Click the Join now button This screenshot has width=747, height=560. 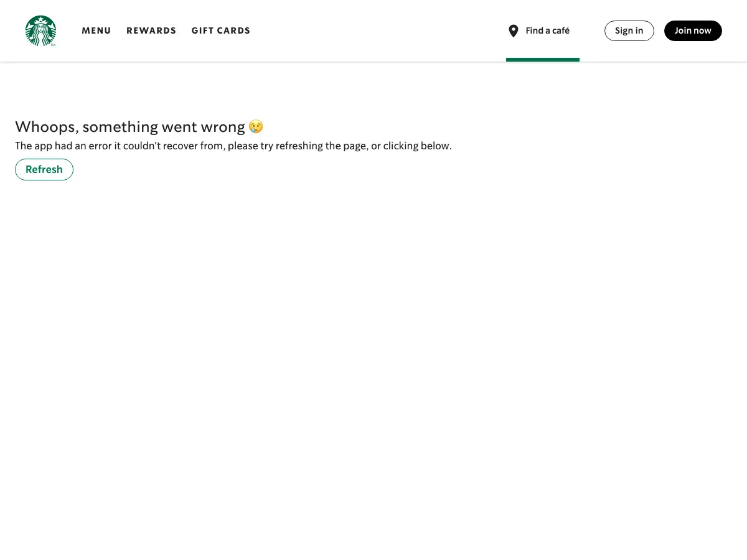[x=693, y=30]
